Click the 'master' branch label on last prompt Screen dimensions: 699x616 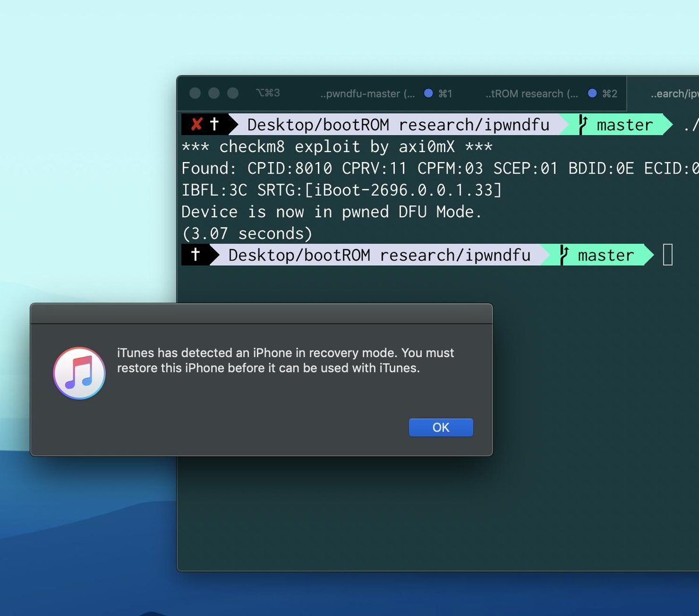(x=606, y=255)
